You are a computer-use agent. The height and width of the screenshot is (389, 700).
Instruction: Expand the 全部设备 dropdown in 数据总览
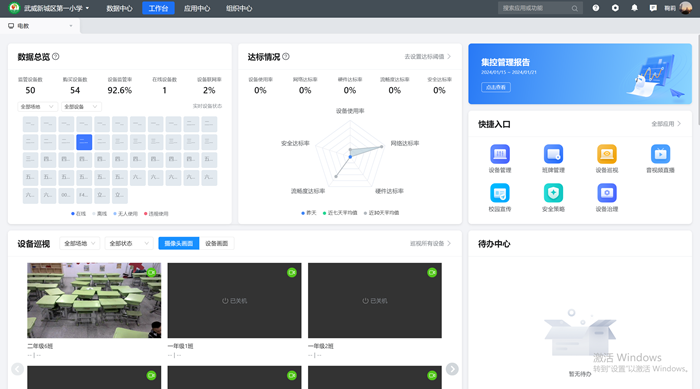pos(81,107)
